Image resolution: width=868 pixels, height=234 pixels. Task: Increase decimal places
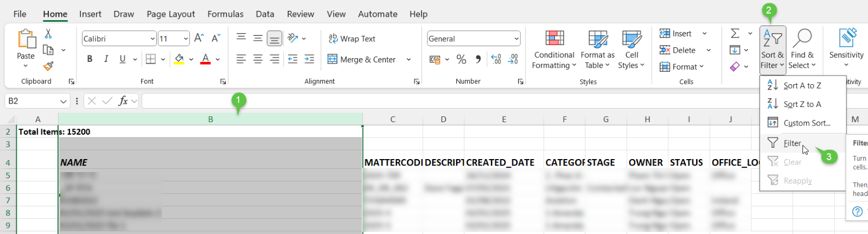[x=496, y=59]
